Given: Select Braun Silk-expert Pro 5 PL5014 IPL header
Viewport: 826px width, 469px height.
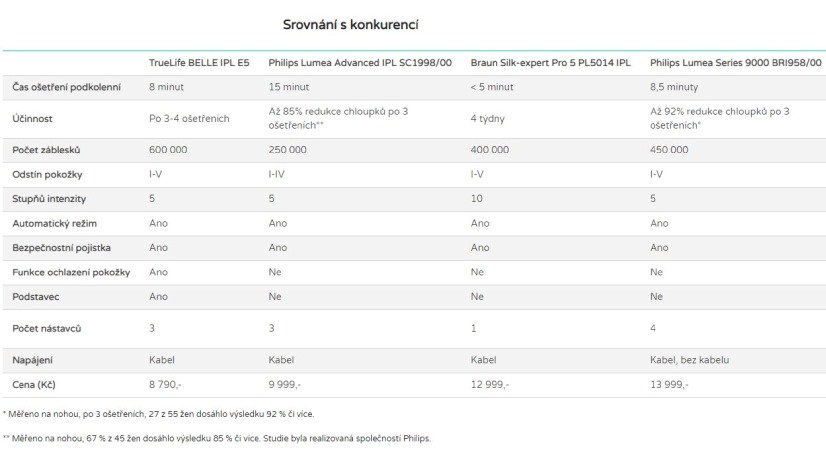Looking at the screenshot, I should (x=550, y=63).
